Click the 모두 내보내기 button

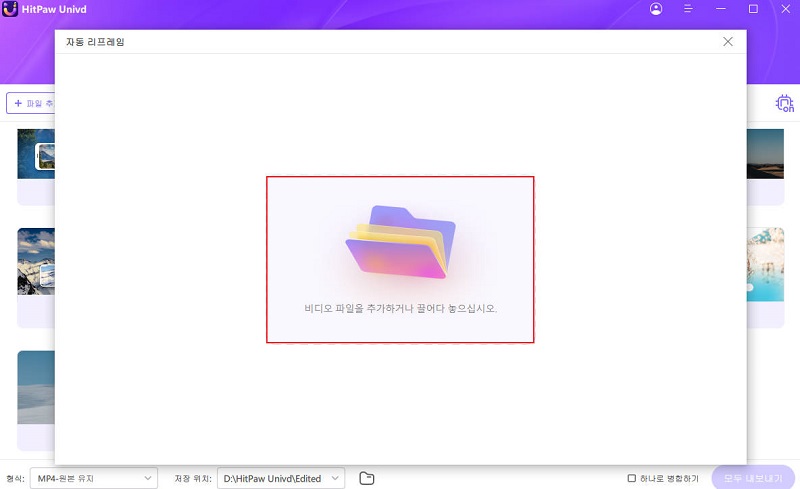753,478
